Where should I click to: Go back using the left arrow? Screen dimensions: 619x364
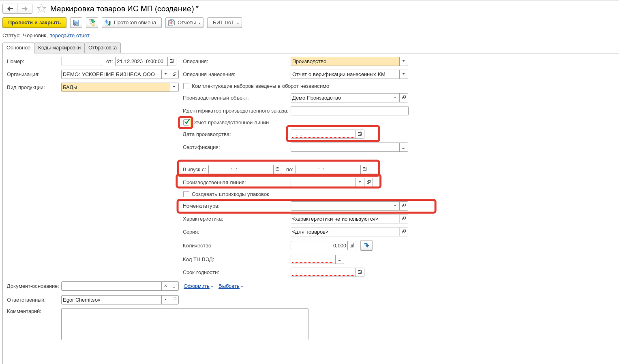(10, 9)
